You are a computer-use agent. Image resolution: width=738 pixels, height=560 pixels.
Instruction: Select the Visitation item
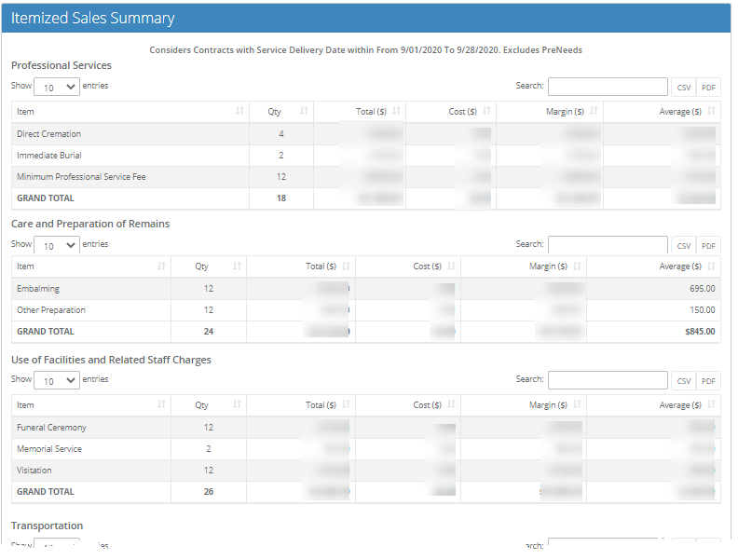34,471
